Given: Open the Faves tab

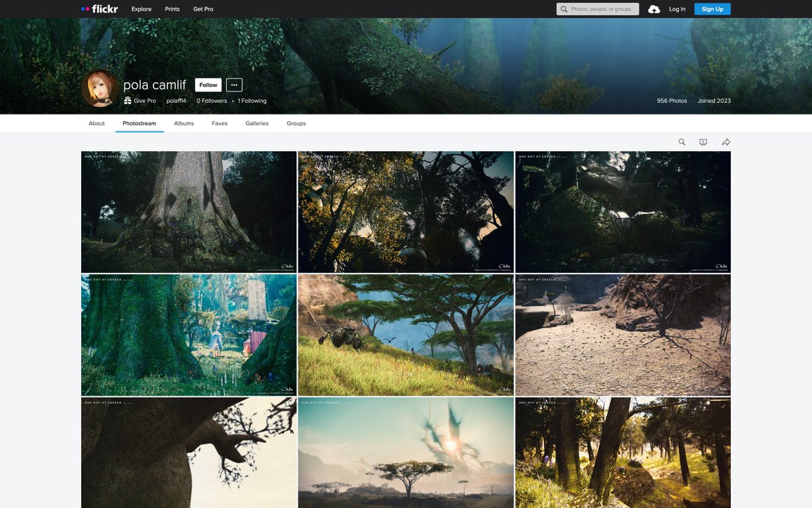Looking at the screenshot, I should pyautogui.click(x=220, y=123).
